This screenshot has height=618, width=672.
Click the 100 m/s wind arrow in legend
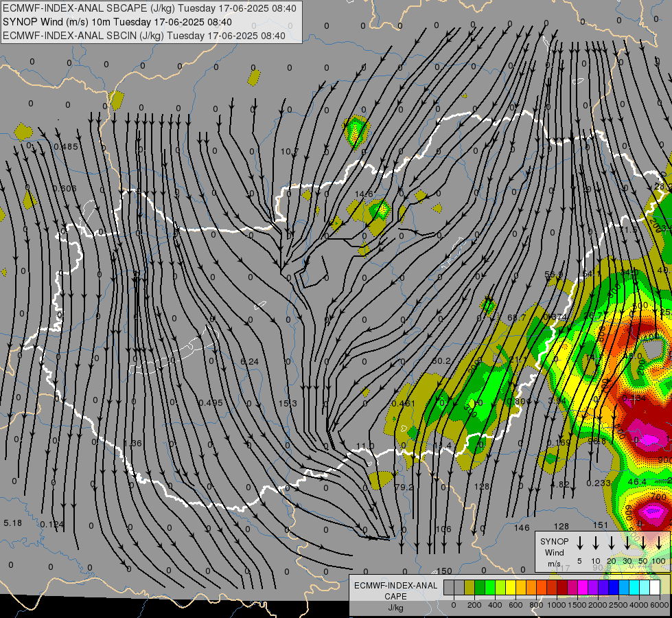click(x=659, y=543)
